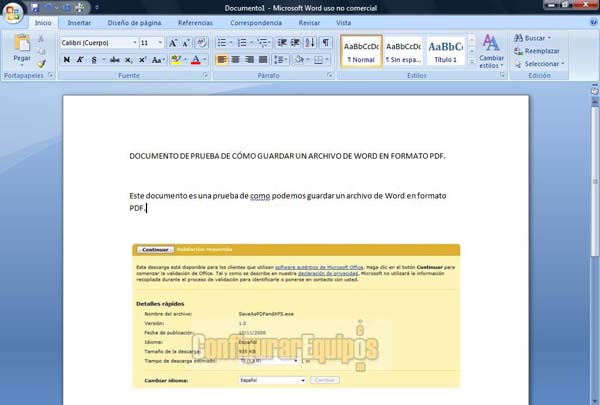Clear formatting with eraser icon
Screen dimensions: 600x405
201,42
